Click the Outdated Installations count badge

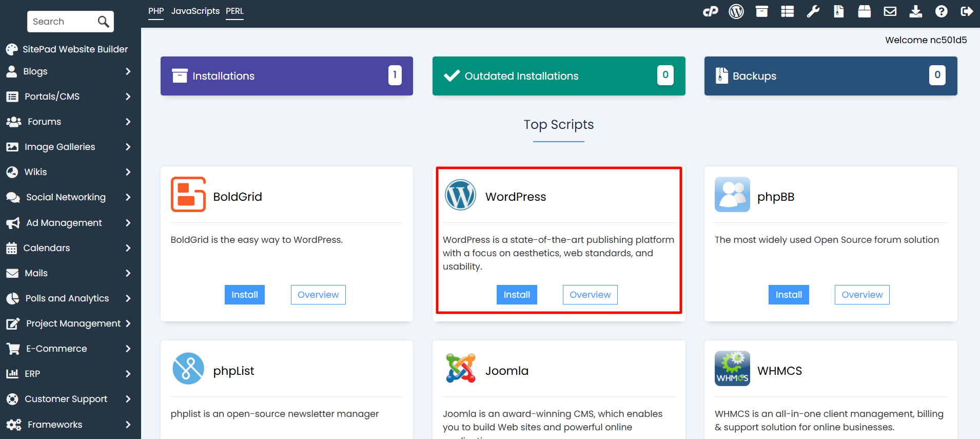665,75
